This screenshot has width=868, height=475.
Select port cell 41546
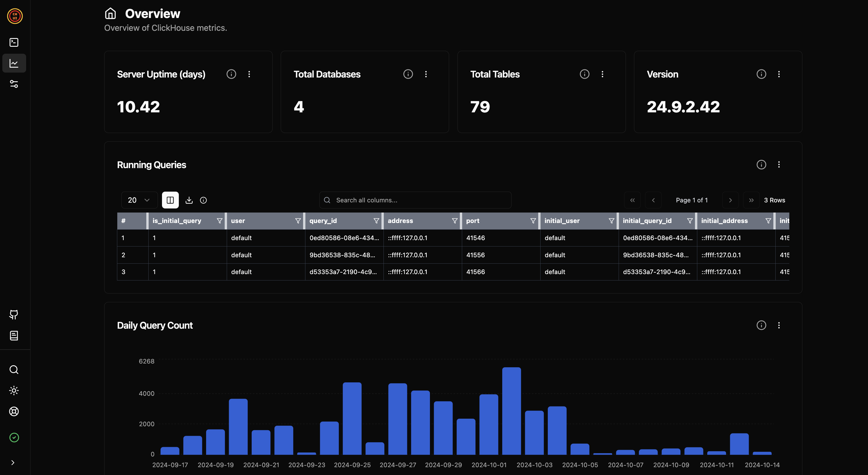point(501,238)
